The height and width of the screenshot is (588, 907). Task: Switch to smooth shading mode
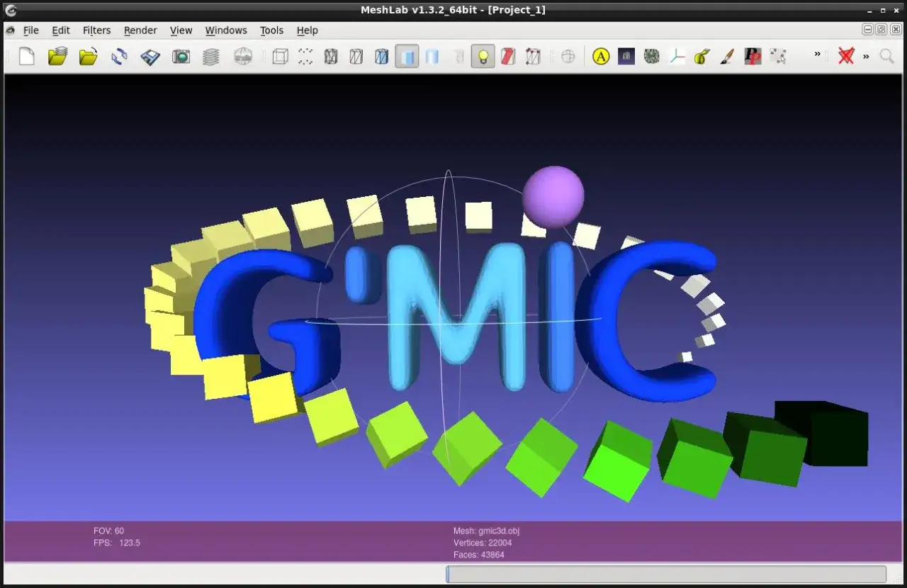[x=432, y=56]
